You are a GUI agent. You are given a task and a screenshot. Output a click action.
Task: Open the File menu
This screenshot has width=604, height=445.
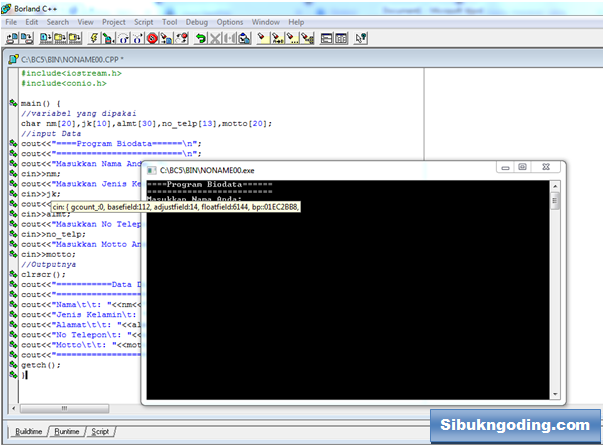11,22
